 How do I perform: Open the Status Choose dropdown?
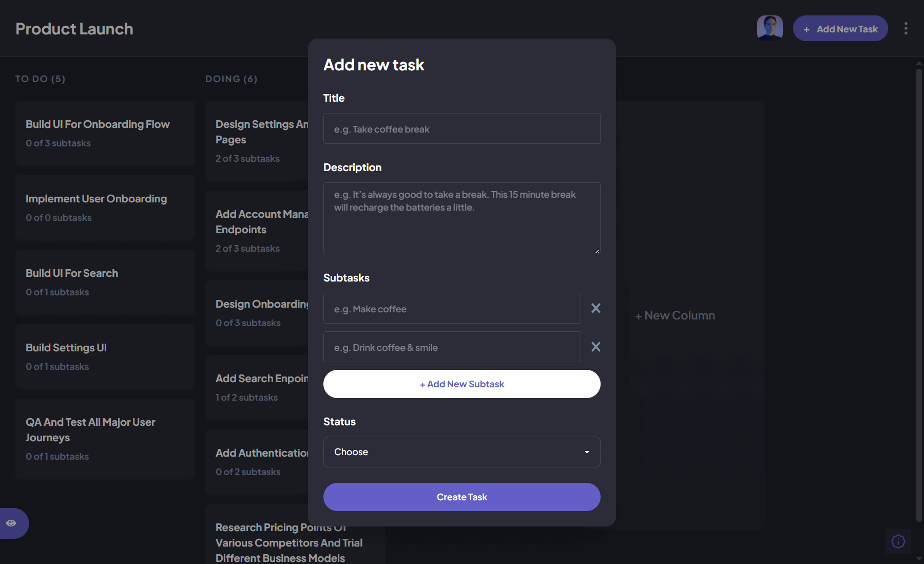point(461,452)
